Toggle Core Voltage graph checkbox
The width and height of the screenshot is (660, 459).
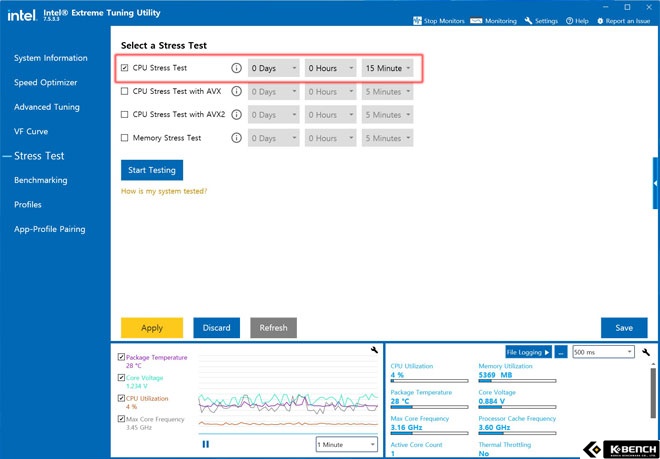[121, 378]
